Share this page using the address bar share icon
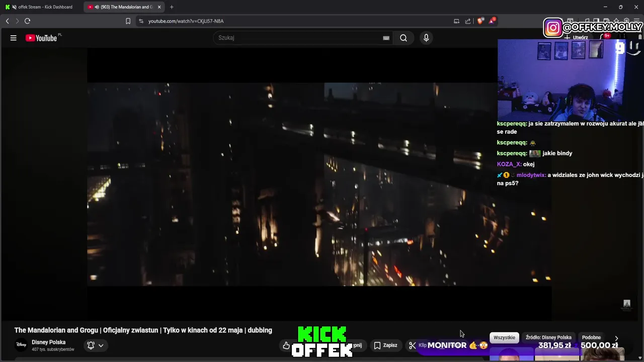The width and height of the screenshot is (644, 362). 468,21
